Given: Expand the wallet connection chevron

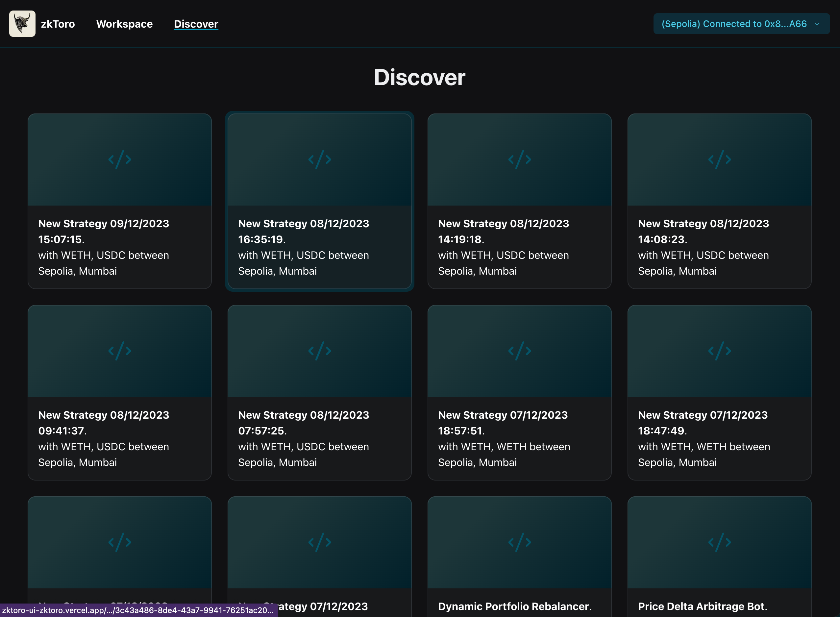Looking at the screenshot, I should [817, 24].
